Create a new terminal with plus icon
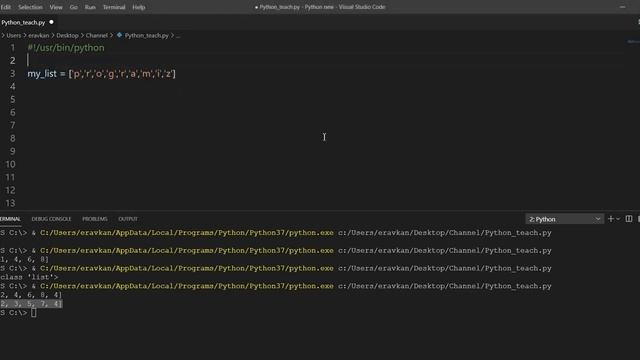The height and width of the screenshot is (360, 640). coord(611,219)
